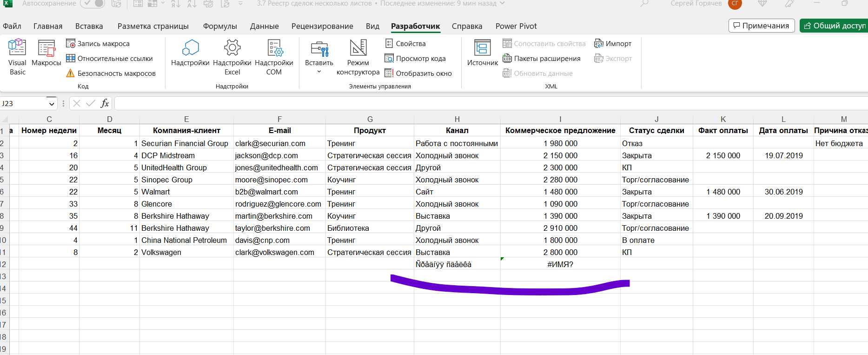Viewport: 868px width, 355px height.
Task: Click the В оплате status cell
Action: [x=656, y=240]
